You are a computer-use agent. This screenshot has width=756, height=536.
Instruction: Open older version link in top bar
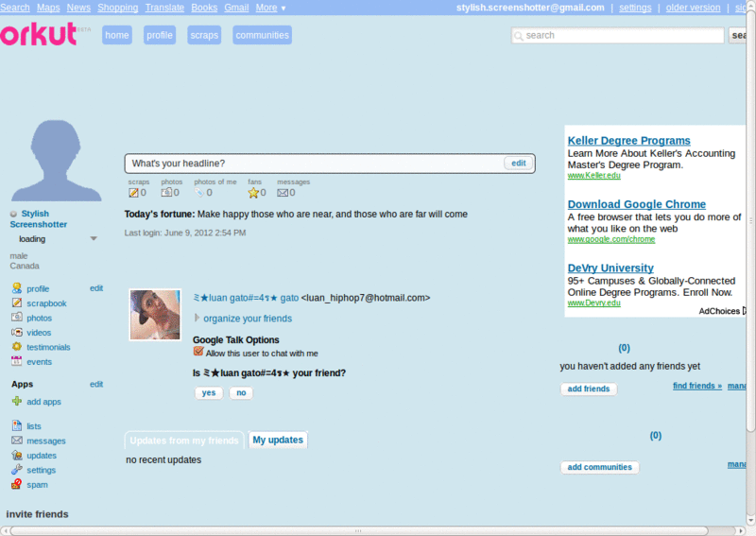click(x=693, y=8)
